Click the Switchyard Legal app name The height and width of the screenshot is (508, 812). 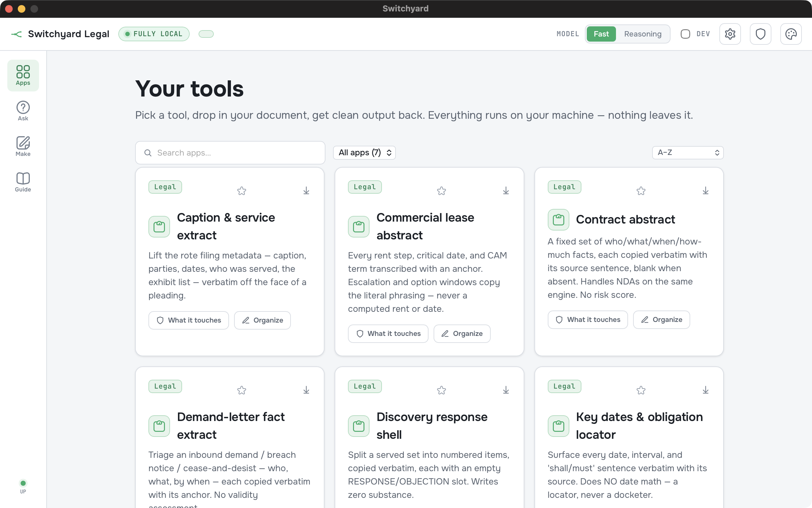tap(69, 34)
